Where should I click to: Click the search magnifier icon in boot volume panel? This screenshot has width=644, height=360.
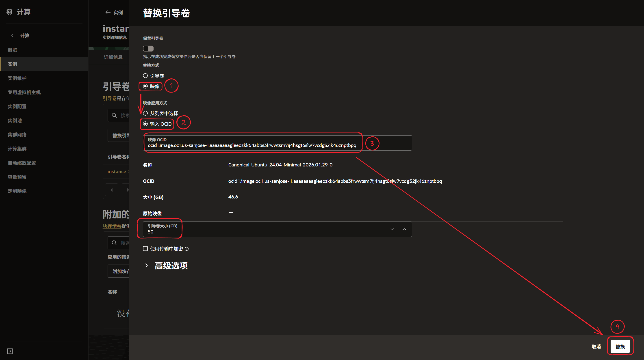click(114, 115)
